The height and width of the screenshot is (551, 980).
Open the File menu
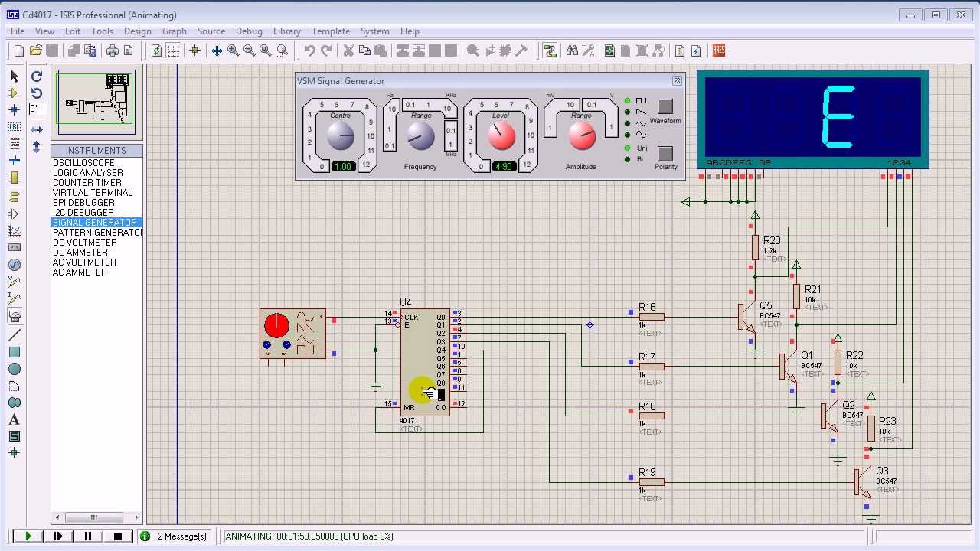pyautogui.click(x=18, y=31)
